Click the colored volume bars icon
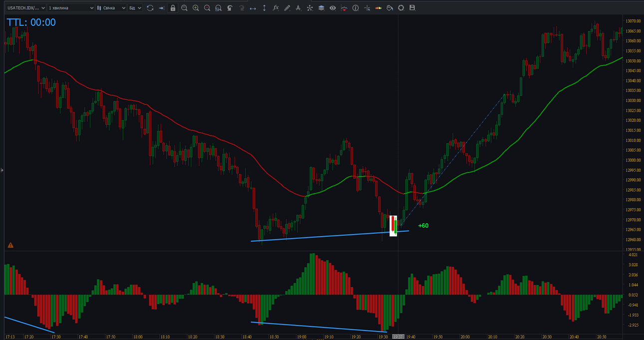This screenshot has width=644, height=340. pyautogui.click(x=378, y=8)
